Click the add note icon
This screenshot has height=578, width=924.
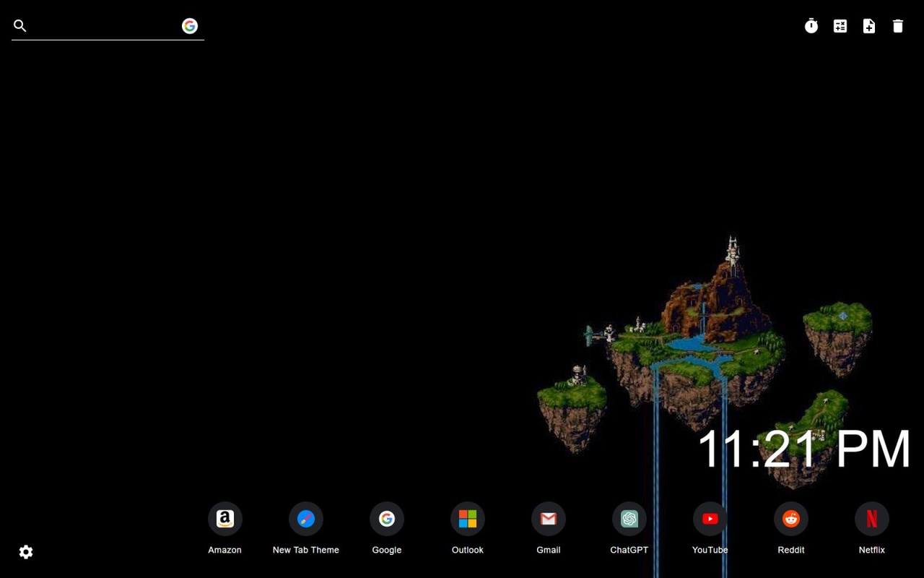[869, 26]
